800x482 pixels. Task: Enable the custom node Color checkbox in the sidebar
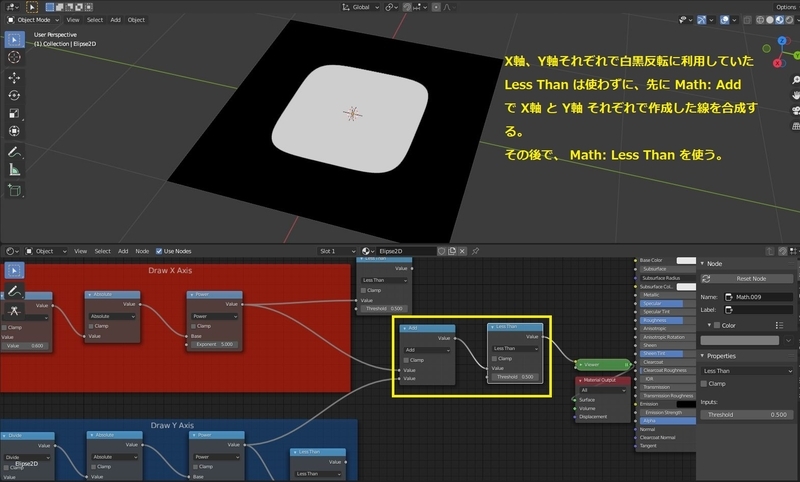click(x=717, y=325)
